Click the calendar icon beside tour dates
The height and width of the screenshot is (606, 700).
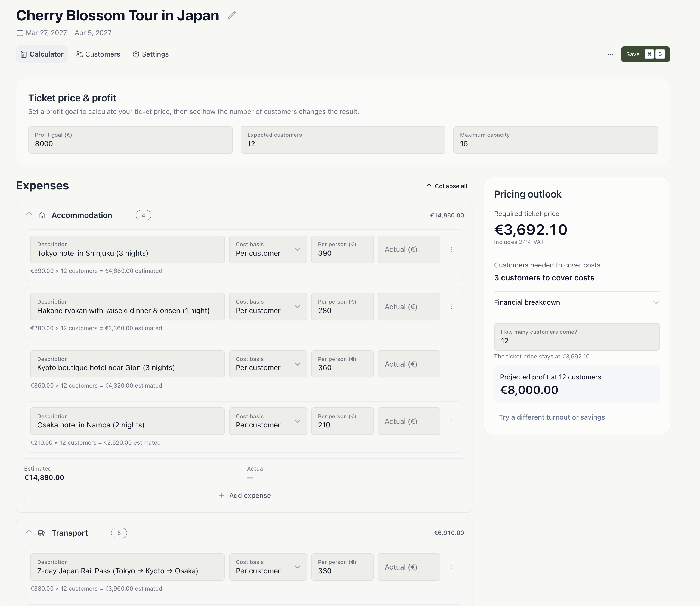[20, 33]
